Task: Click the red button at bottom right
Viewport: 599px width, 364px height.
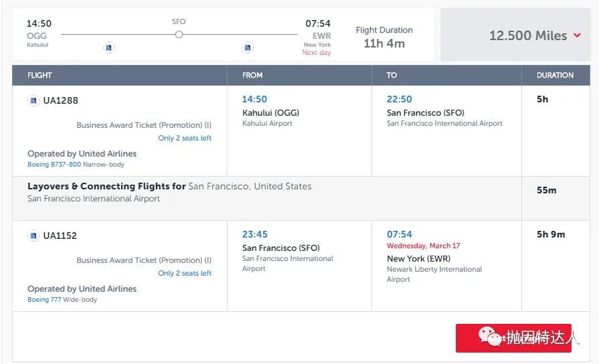Action: pos(513,338)
